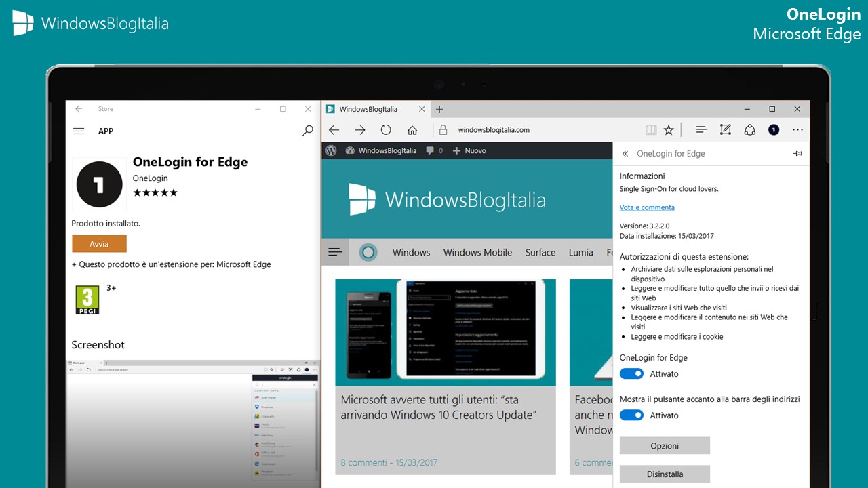This screenshot has width=868, height=488.
Task: Open the Edge Hub panel
Action: point(702,129)
